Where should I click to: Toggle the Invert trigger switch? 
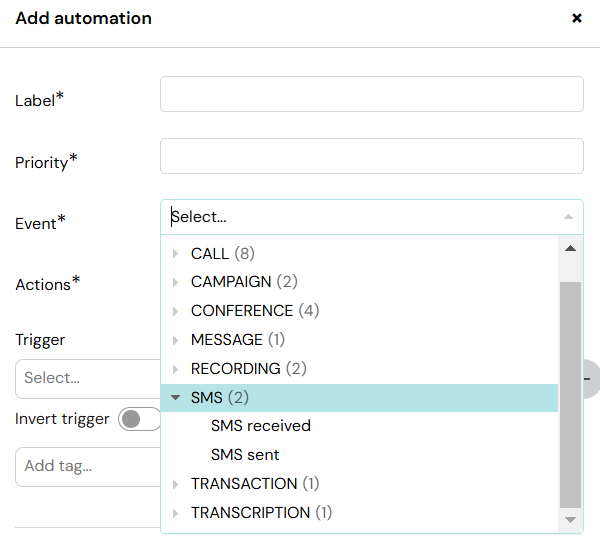(139, 419)
